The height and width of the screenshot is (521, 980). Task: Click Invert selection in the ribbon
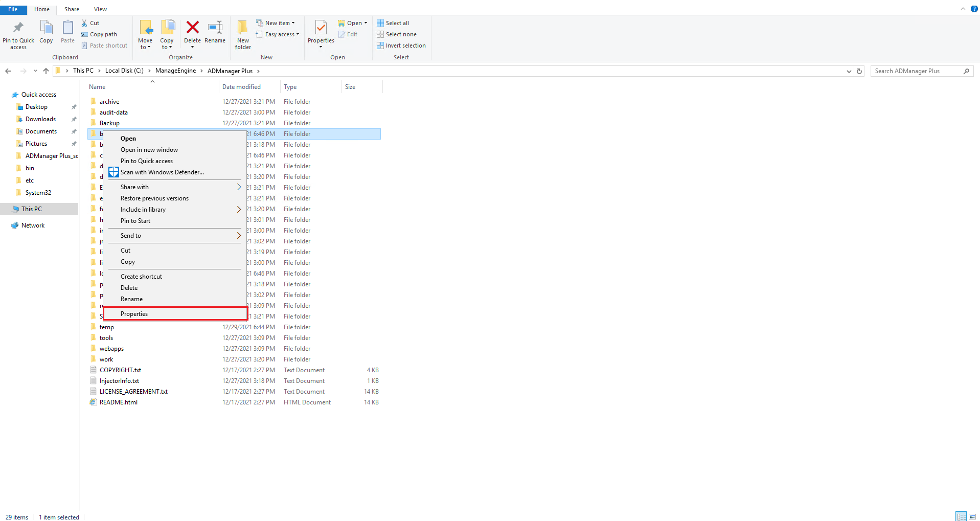coord(401,46)
